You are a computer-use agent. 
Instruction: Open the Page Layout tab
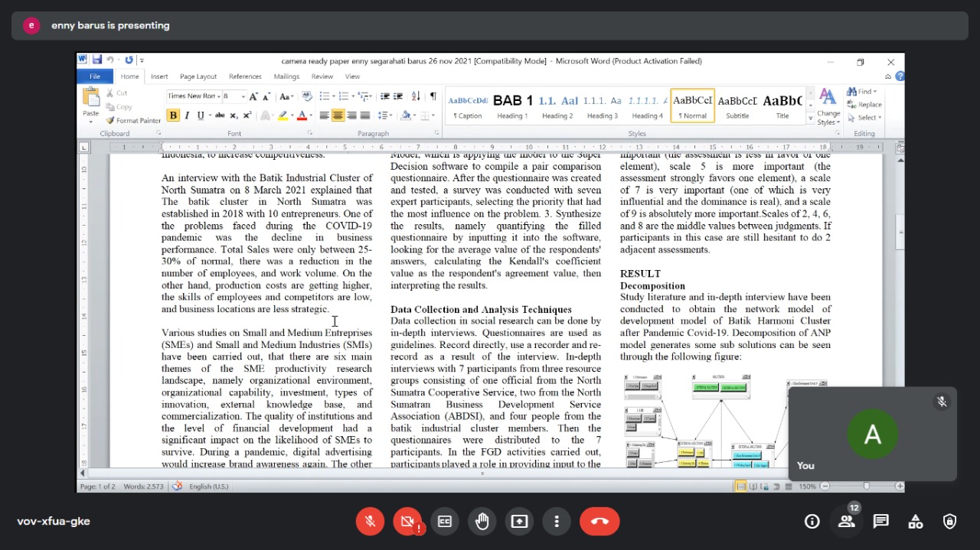tap(198, 76)
